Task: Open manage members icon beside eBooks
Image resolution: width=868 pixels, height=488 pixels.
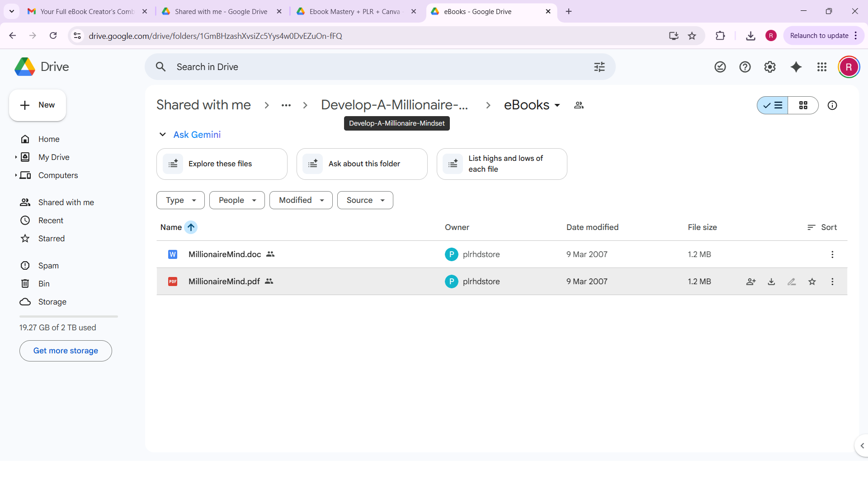Action: tap(579, 105)
